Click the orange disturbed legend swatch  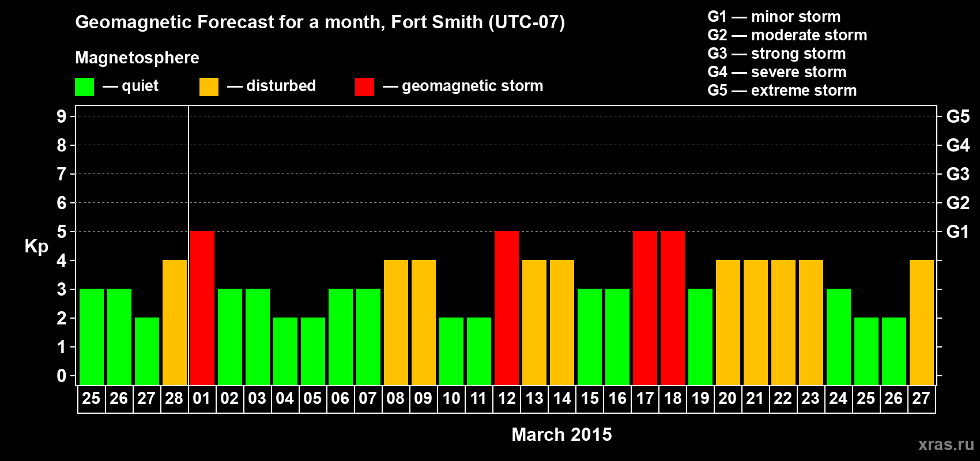pos(209,87)
